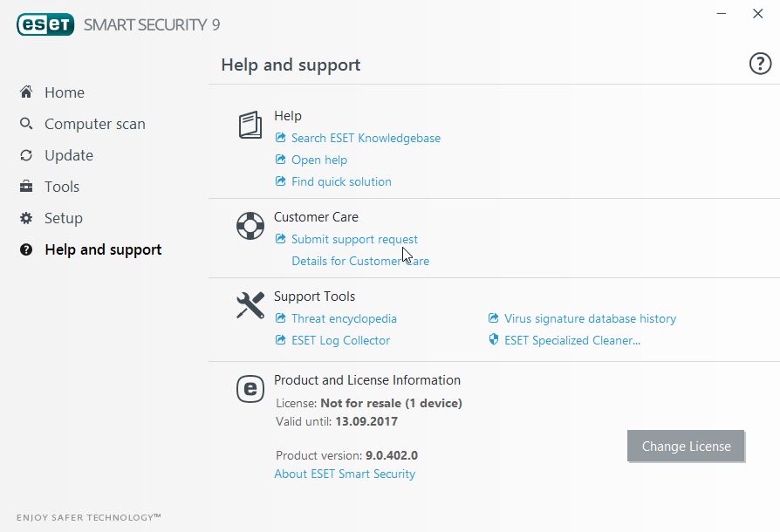Click the Support Tools wrench icon
This screenshot has width=780, height=532.
250,305
